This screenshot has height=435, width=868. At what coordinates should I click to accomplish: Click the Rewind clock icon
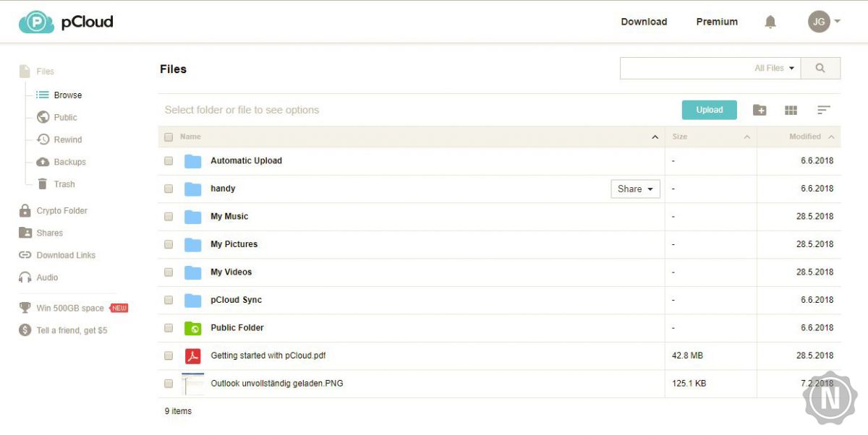(43, 139)
